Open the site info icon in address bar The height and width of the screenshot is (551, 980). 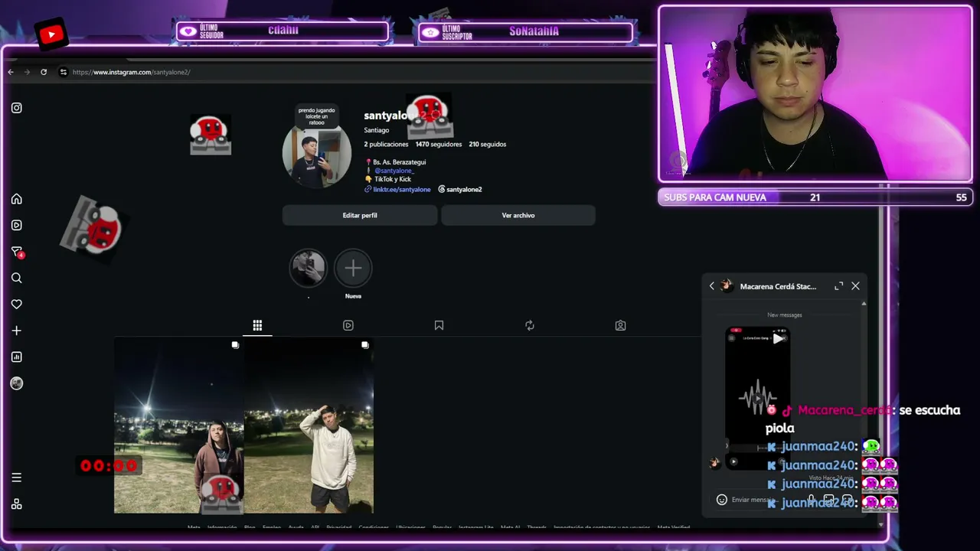click(63, 72)
